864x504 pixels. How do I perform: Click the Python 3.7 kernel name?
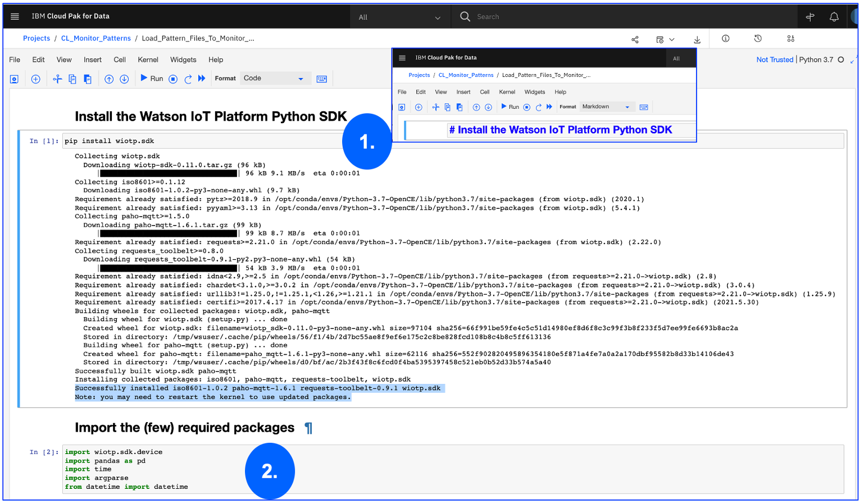(x=816, y=59)
